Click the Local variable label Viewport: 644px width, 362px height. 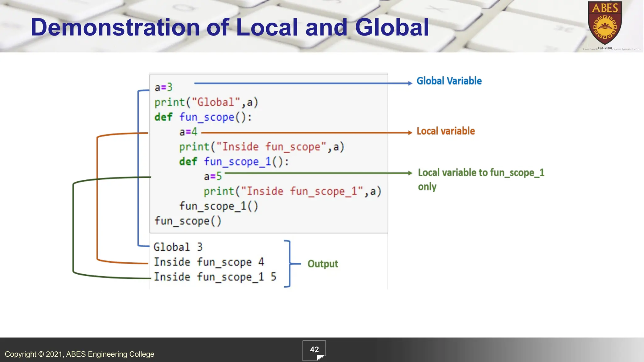pyautogui.click(x=446, y=131)
